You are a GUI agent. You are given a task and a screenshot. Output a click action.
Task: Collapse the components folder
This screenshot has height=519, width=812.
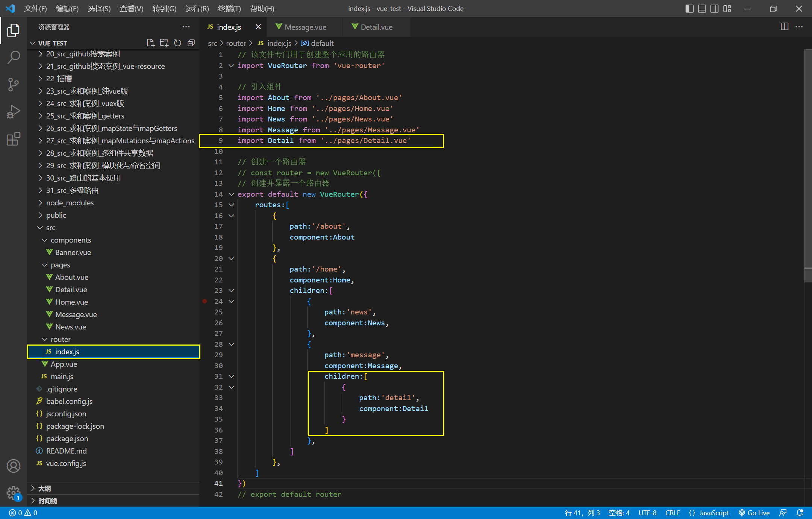click(71, 240)
